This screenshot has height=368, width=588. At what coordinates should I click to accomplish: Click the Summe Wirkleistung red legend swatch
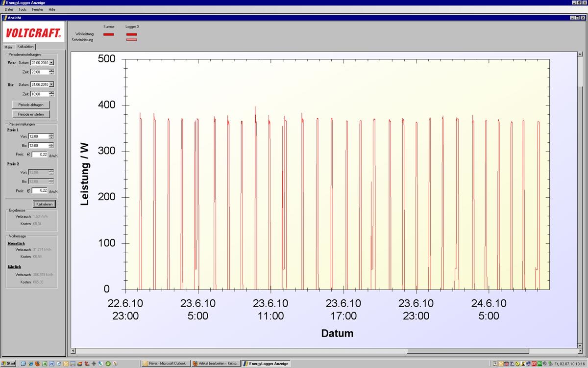pyautogui.click(x=108, y=34)
